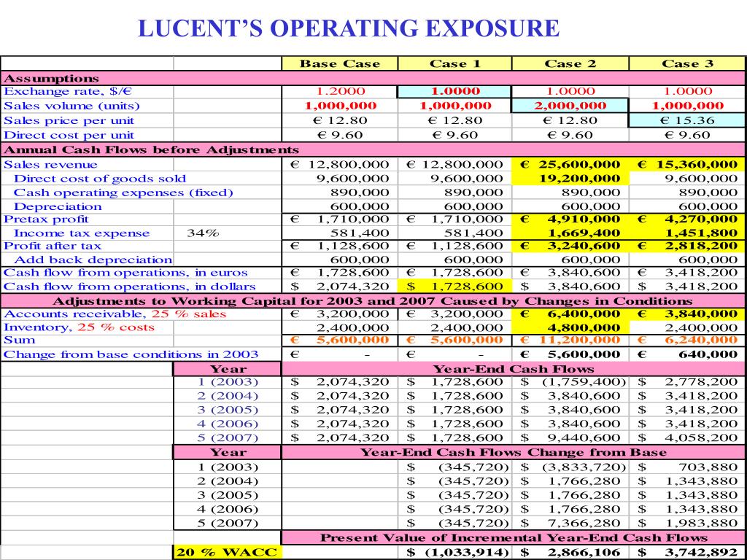Select the Case 3 column header
The image size is (747, 560).
click(687, 64)
